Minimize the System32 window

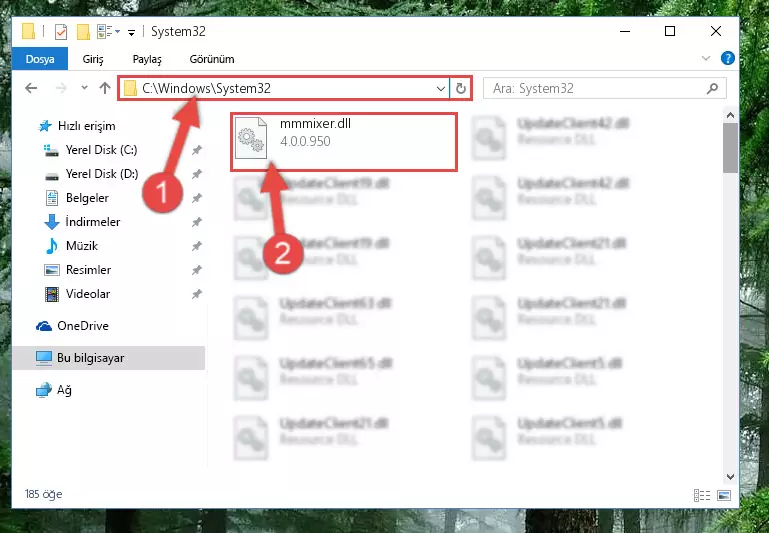(x=625, y=31)
